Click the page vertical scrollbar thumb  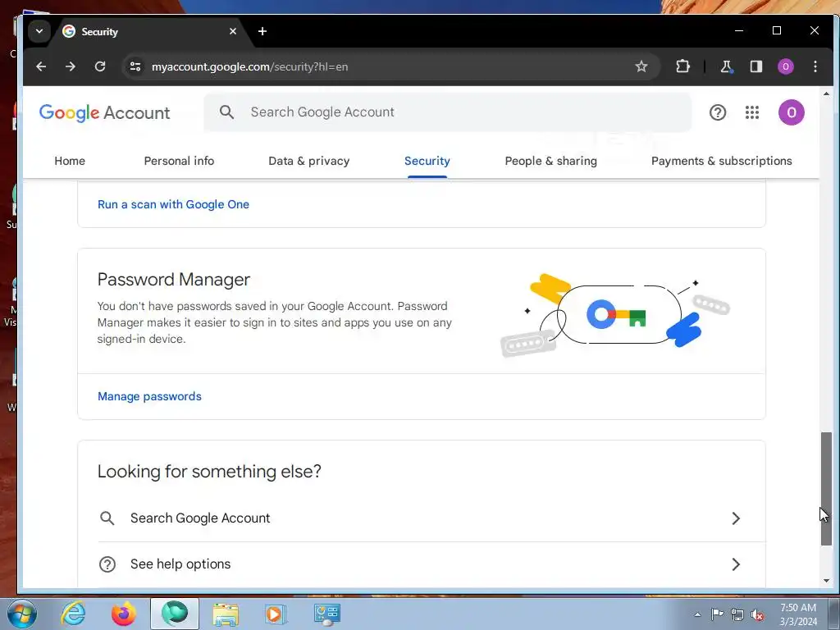point(827,489)
